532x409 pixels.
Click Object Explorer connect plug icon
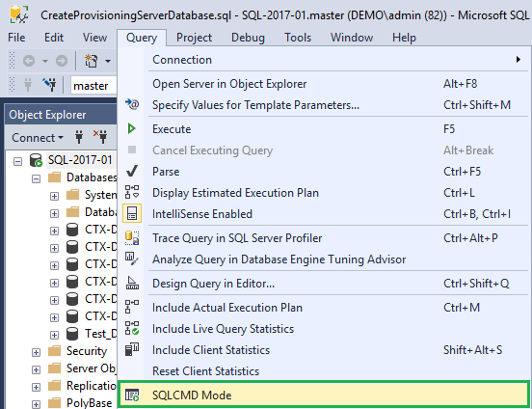click(x=79, y=137)
